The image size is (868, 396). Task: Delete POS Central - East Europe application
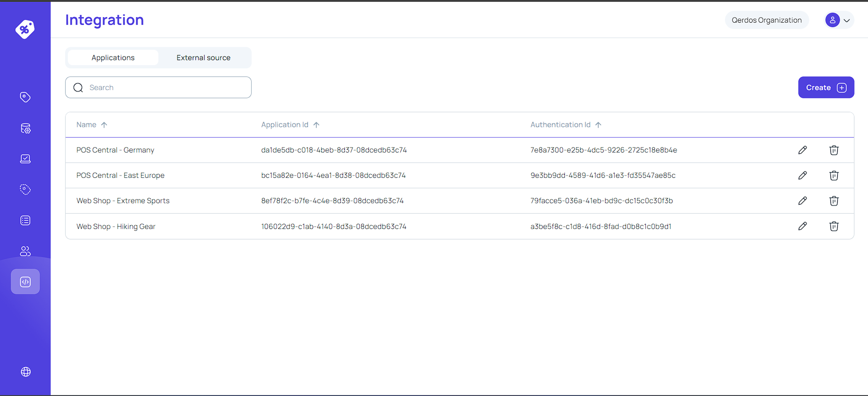click(834, 176)
